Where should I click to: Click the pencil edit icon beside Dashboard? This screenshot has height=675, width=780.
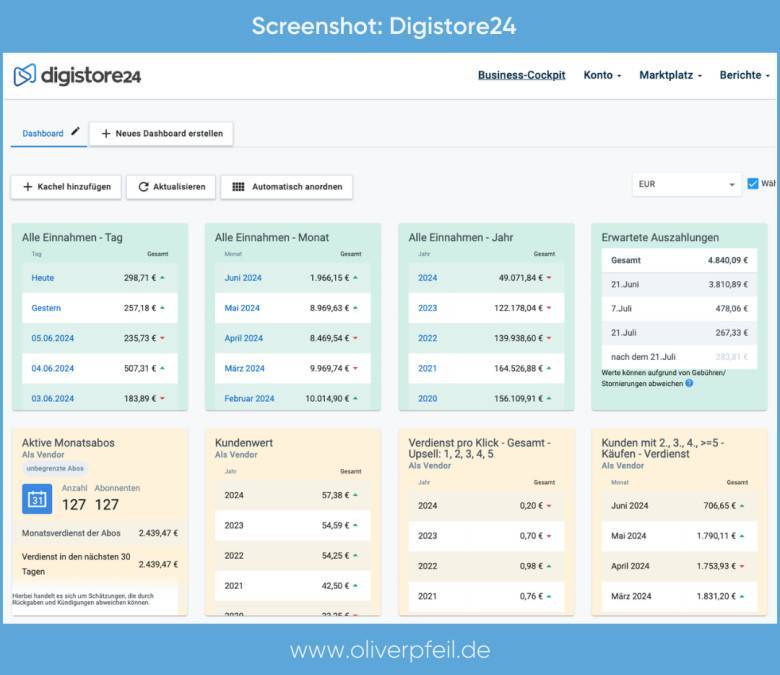coord(75,131)
